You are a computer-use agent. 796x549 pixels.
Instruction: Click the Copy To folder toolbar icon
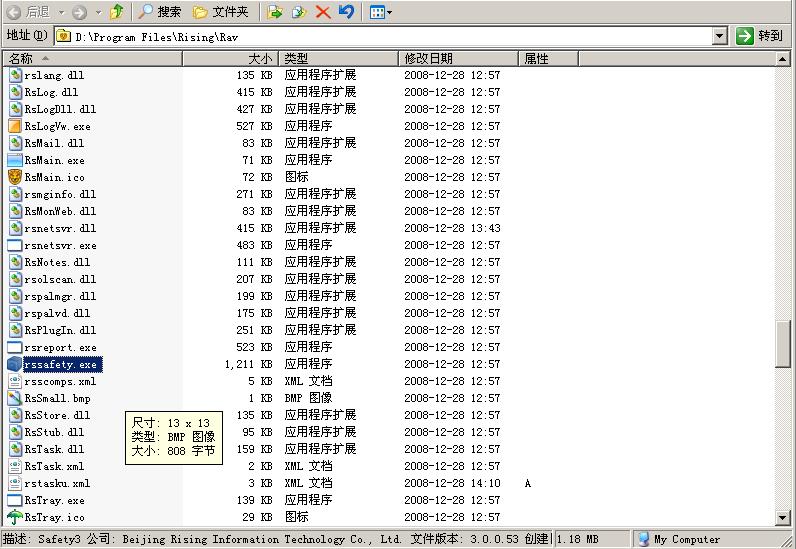(x=299, y=12)
